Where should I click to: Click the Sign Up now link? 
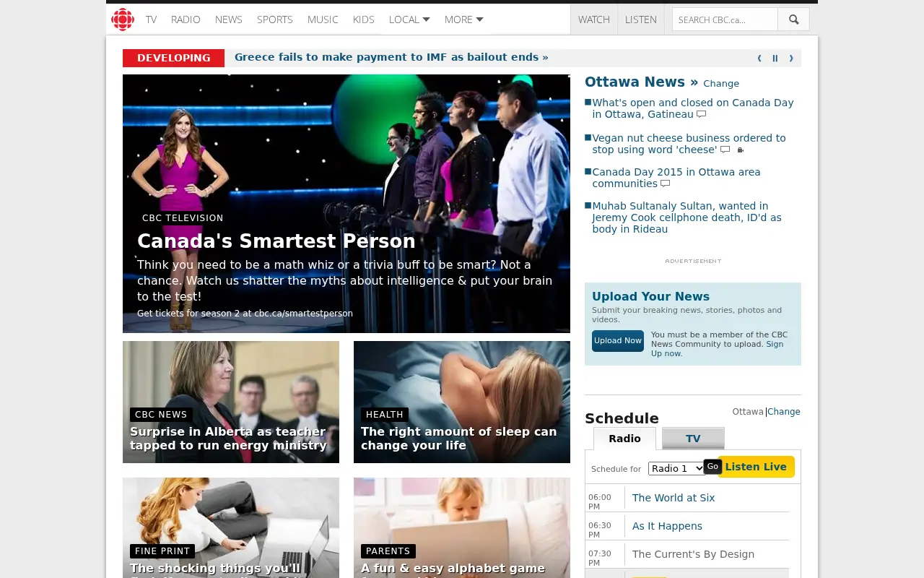[717, 349]
